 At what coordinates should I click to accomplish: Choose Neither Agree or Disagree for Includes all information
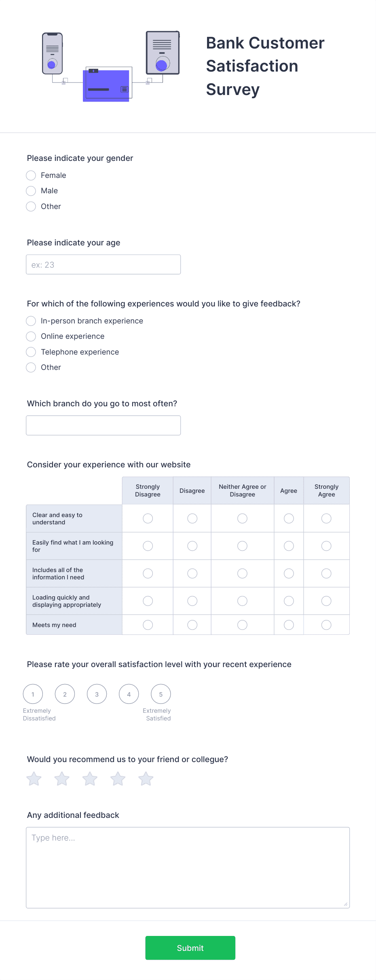pos(242,573)
